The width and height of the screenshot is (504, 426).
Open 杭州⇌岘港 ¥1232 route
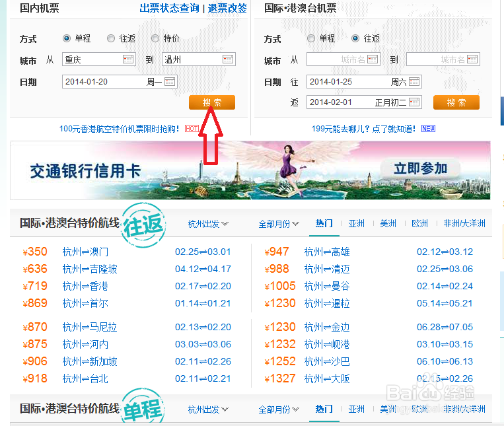point(327,344)
